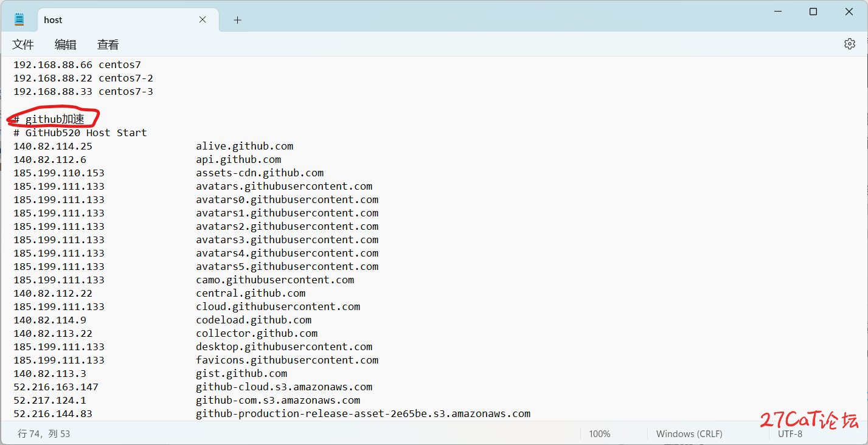Click Windows (CRLF) line ending indicator
The height and width of the screenshot is (445, 868).
coord(689,434)
